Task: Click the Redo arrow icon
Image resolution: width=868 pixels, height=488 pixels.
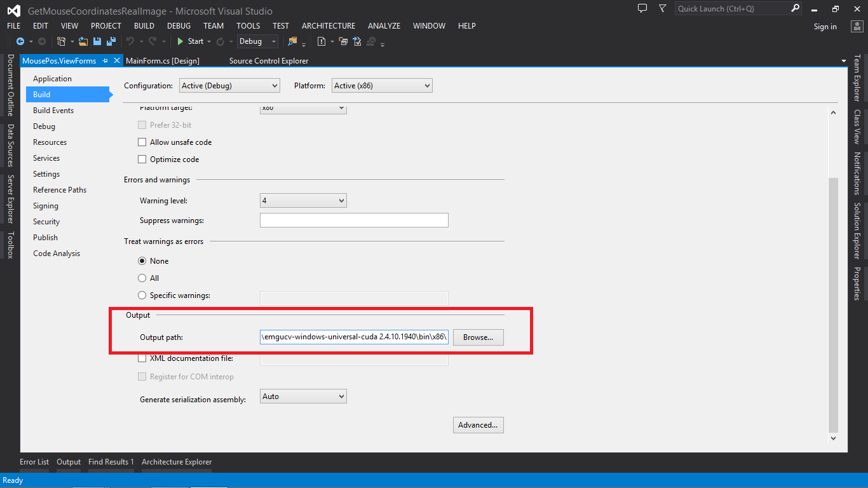Action: pyautogui.click(x=153, y=41)
